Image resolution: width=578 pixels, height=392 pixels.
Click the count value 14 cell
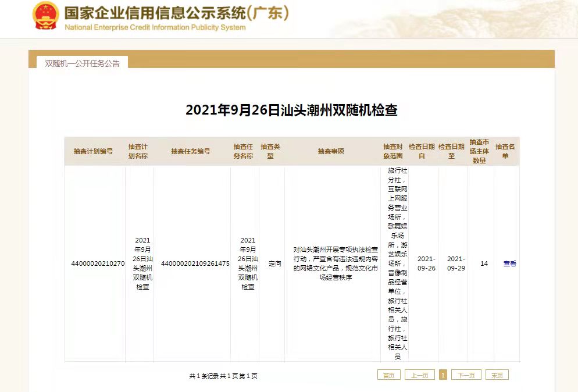(x=484, y=263)
